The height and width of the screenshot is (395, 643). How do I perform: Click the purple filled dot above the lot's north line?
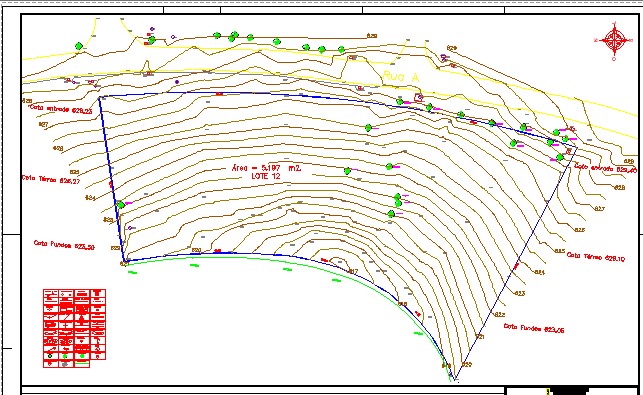click(177, 82)
